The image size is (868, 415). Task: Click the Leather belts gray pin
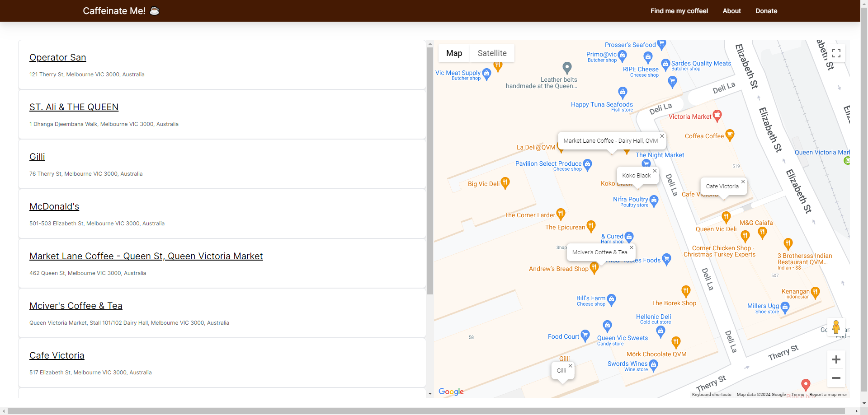[567, 68]
